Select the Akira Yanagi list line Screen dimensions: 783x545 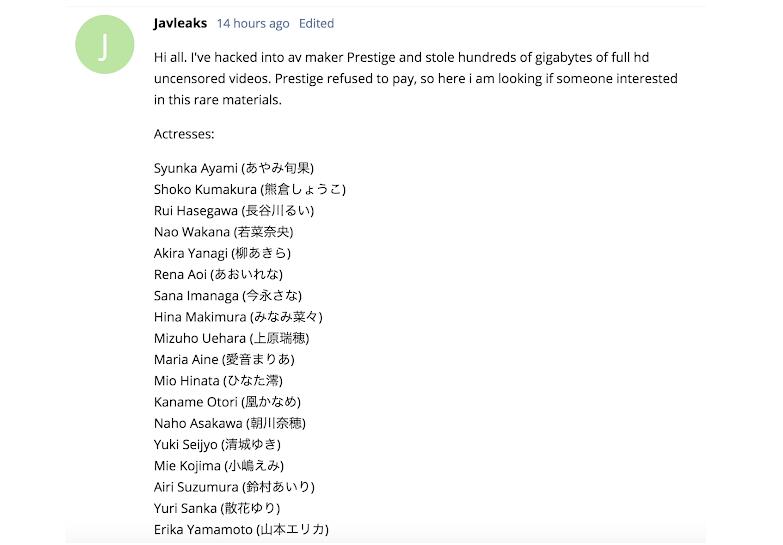pos(223,253)
